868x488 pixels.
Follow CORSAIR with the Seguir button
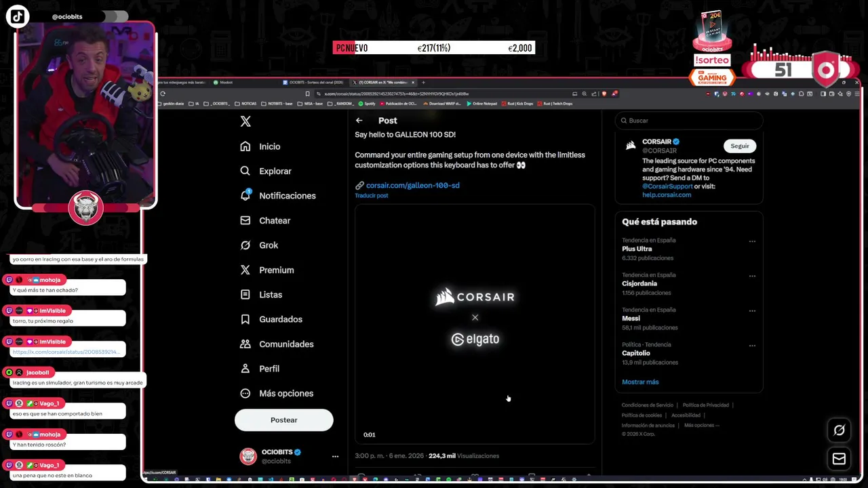point(740,146)
